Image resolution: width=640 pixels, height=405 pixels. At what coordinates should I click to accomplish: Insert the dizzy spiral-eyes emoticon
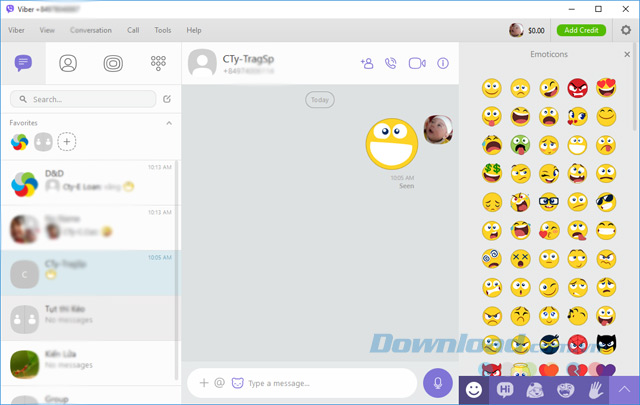[492, 258]
